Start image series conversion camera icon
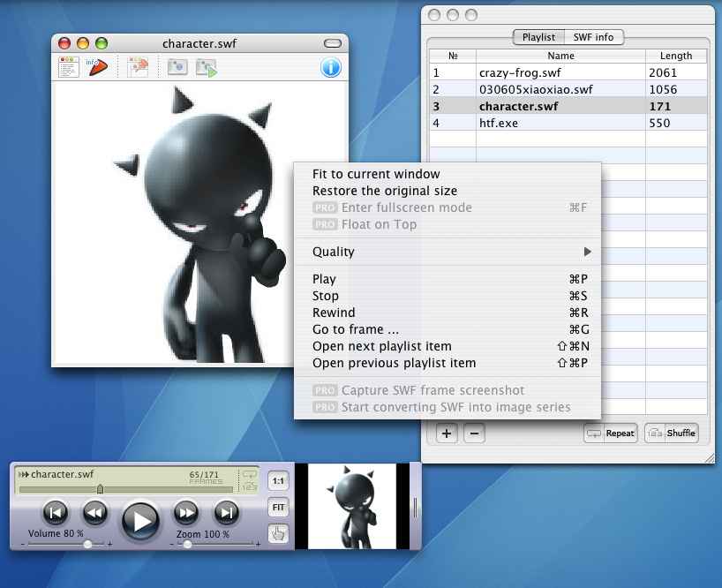Image resolution: width=722 pixels, height=588 pixels. coord(206,67)
